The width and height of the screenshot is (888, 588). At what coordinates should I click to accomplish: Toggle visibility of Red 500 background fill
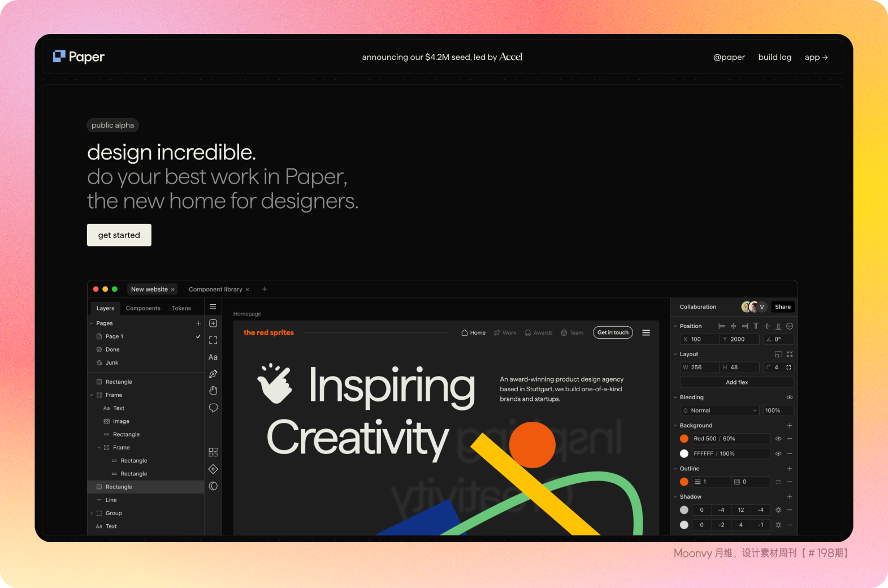tap(778, 439)
